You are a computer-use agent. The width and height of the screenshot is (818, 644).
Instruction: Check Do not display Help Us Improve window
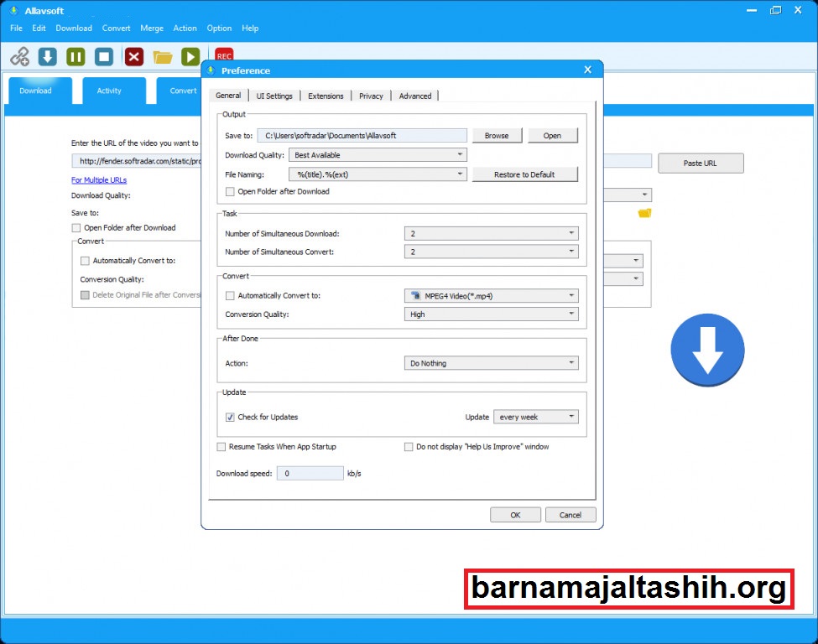click(x=409, y=447)
